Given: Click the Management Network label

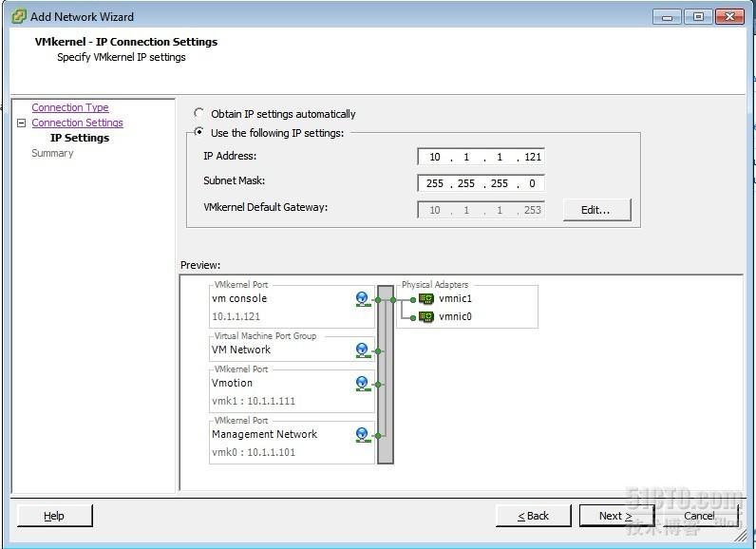Looking at the screenshot, I should [x=264, y=434].
